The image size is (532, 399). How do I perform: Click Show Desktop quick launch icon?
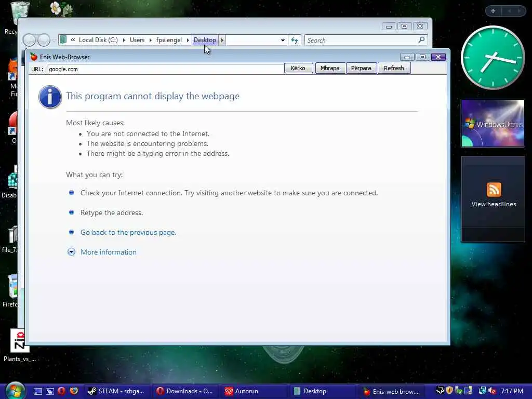point(37,391)
